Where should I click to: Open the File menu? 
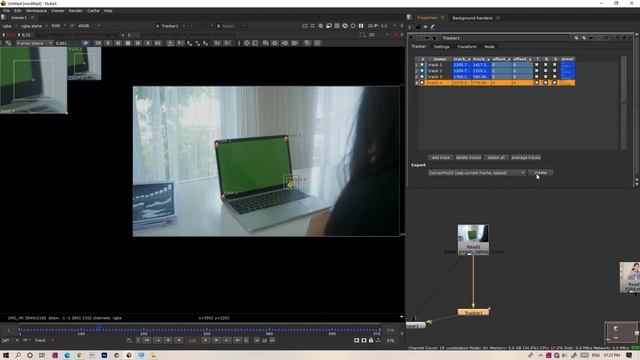coord(7,11)
